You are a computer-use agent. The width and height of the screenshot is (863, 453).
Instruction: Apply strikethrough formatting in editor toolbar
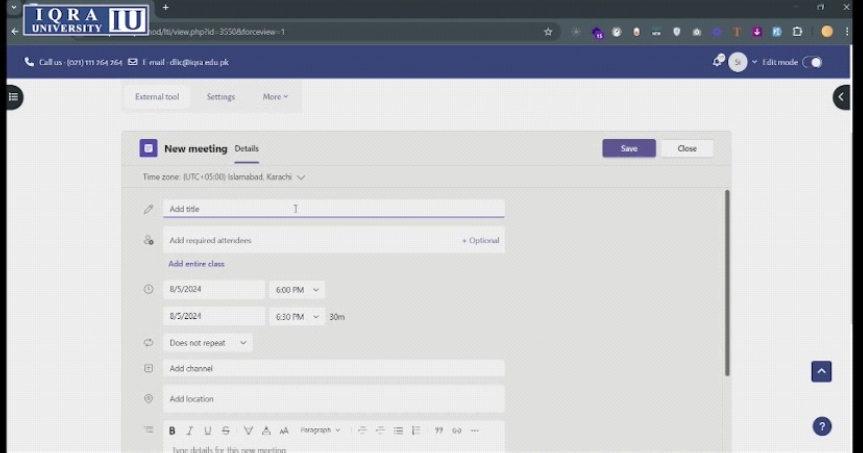(x=226, y=430)
